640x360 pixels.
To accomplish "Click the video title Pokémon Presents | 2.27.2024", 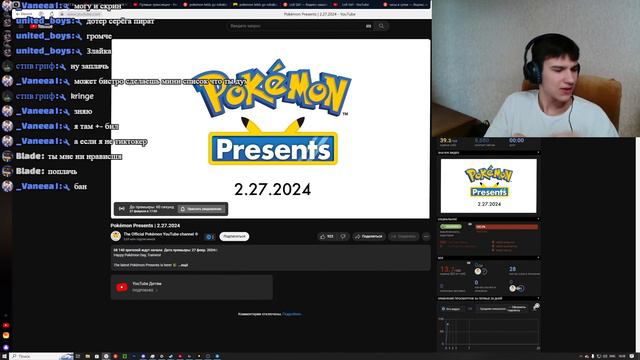I will pyautogui.click(x=145, y=225).
